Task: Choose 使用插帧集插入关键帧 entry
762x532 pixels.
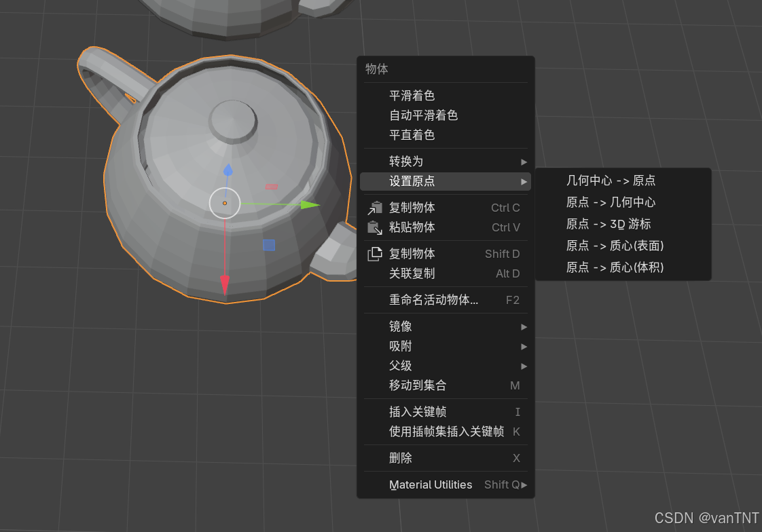Action: 445,432
